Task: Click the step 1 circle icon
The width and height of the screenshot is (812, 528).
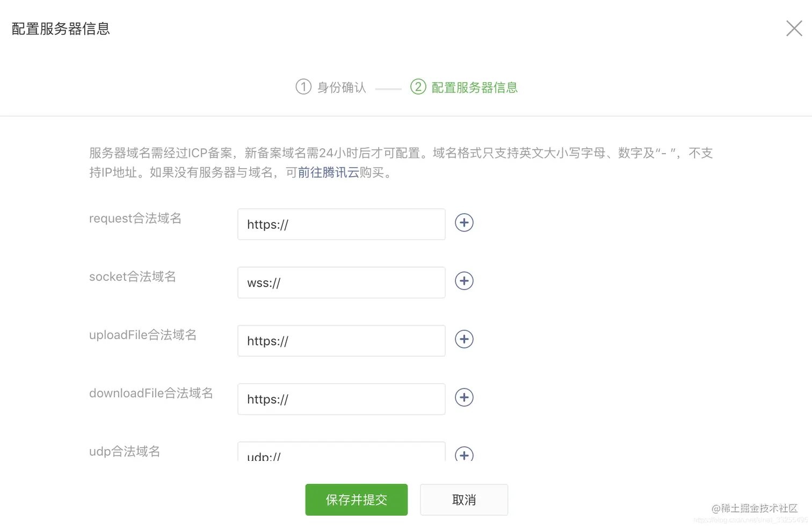Action: (x=304, y=87)
